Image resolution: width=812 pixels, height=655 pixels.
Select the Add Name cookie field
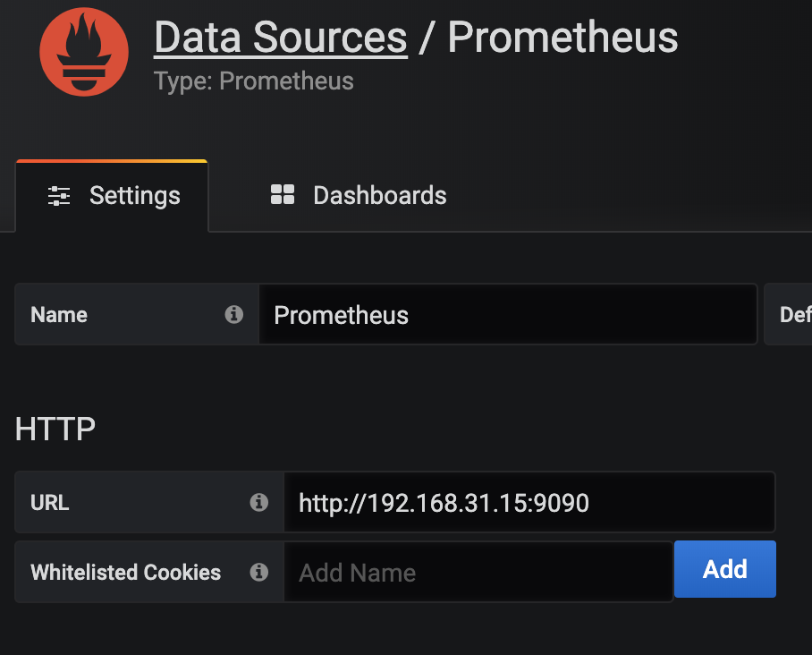tap(478, 572)
